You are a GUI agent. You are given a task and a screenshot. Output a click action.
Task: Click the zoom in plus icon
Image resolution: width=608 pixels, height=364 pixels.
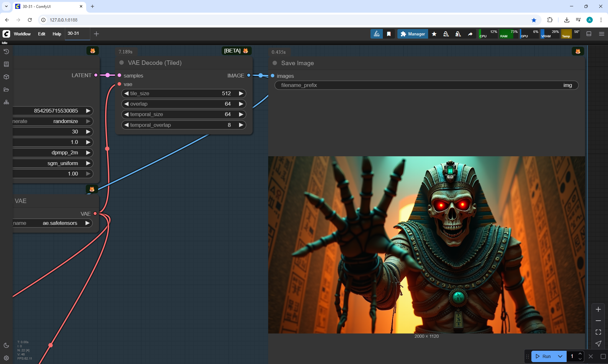point(598,309)
